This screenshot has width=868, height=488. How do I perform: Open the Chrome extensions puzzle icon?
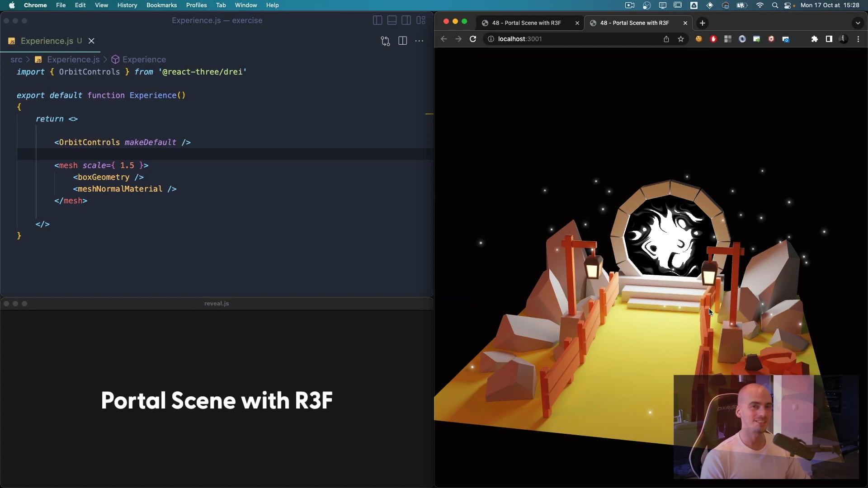click(x=815, y=39)
